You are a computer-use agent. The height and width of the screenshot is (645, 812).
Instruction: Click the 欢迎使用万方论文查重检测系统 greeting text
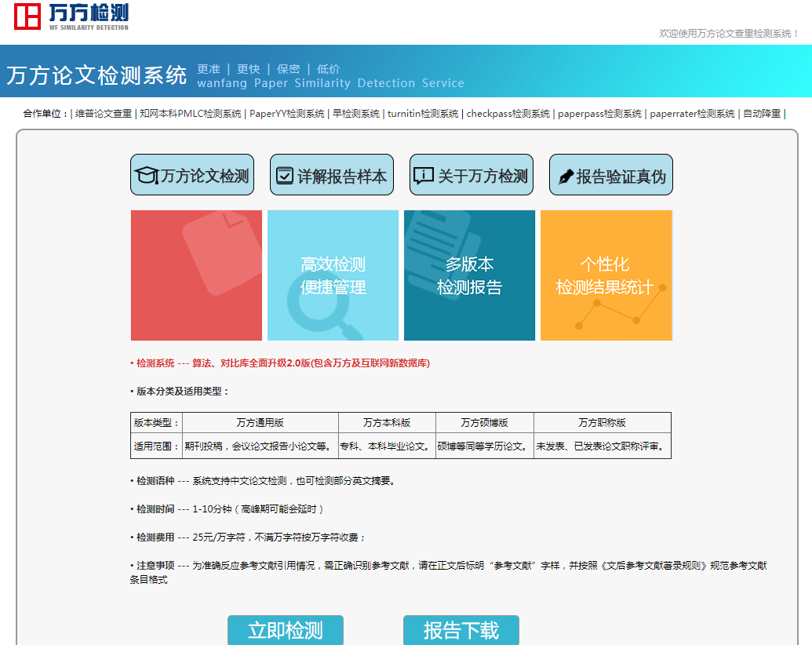pyautogui.click(x=729, y=34)
